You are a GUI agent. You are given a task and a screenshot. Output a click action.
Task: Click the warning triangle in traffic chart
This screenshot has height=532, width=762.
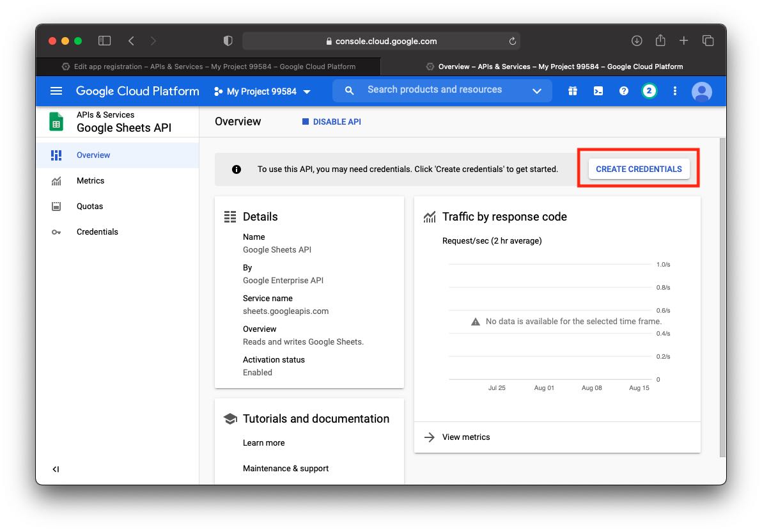coord(475,322)
